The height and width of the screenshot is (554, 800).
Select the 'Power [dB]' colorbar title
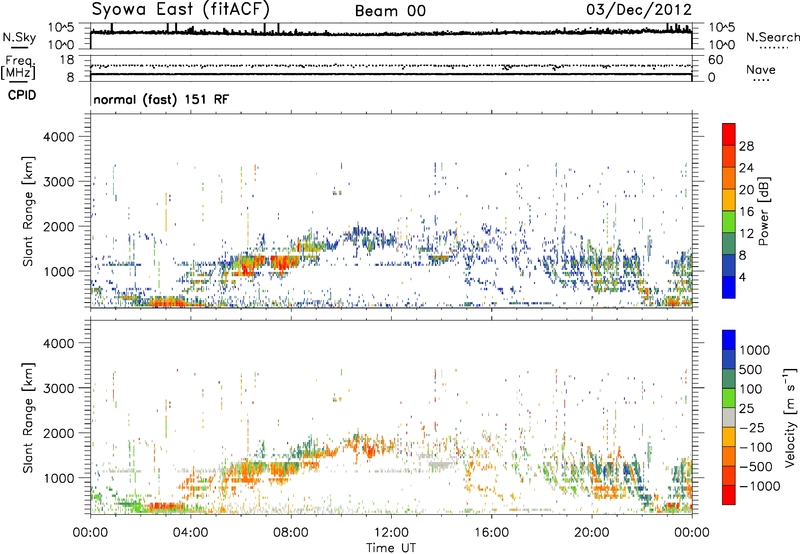coord(763,211)
